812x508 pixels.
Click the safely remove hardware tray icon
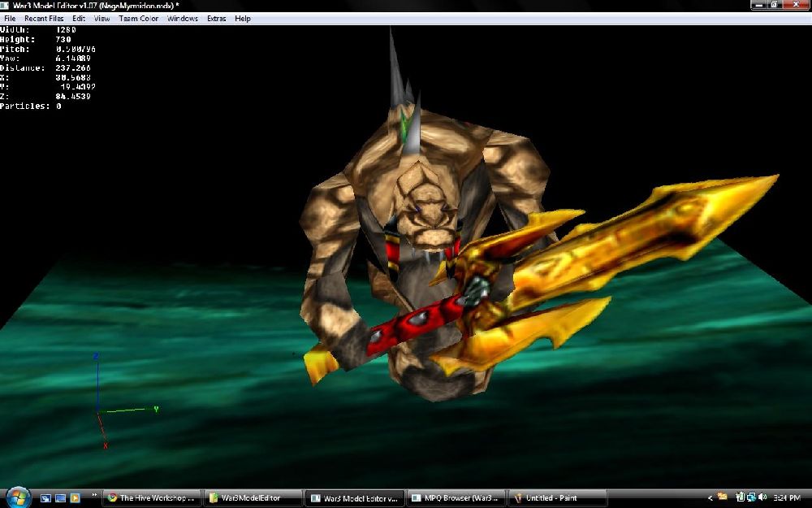[741, 497]
